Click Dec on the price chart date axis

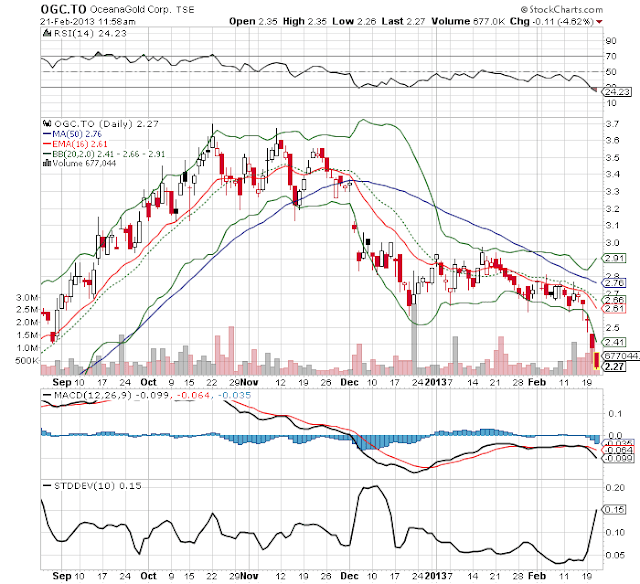349,382
